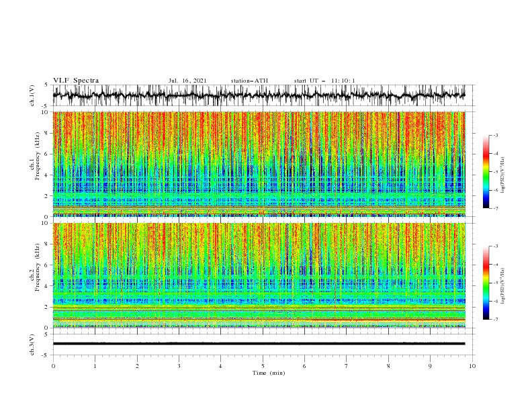Click the "8" kHz tick of ch.1 spectrogram
Screen dimensions: 532x411
[46, 133]
